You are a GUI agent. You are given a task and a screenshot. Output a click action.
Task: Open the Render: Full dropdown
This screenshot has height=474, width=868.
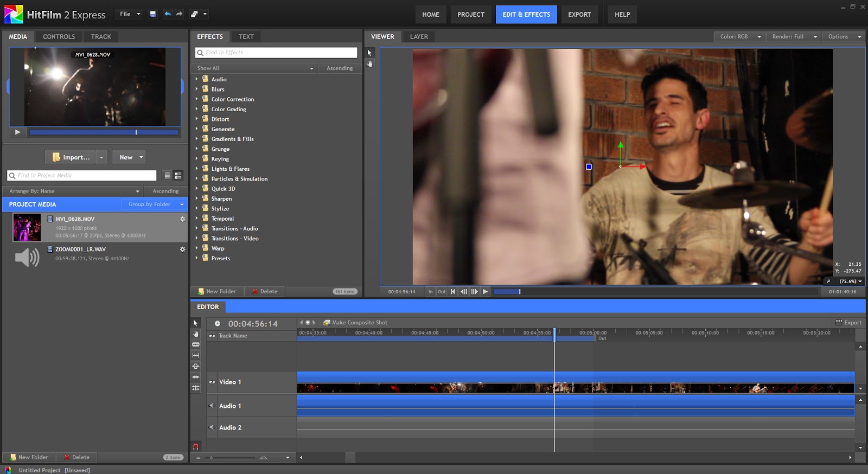pyautogui.click(x=794, y=37)
